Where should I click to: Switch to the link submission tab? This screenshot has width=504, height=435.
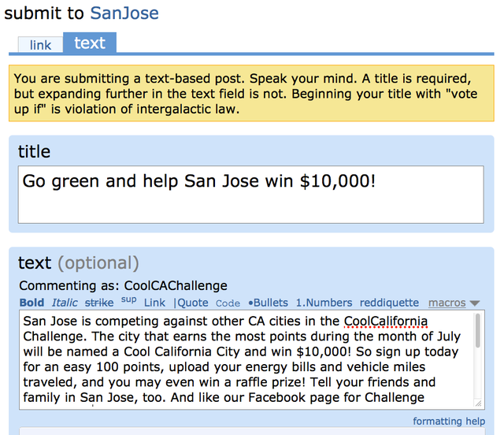[x=41, y=45]
